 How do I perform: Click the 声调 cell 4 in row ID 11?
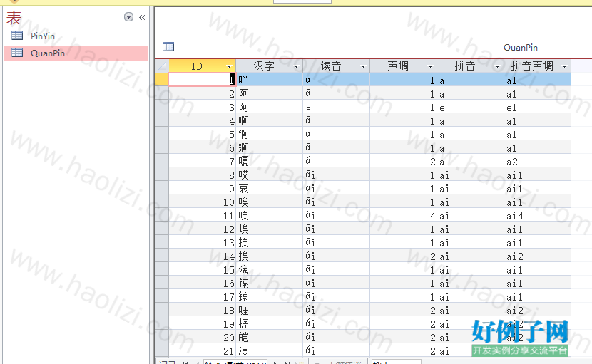404,216
